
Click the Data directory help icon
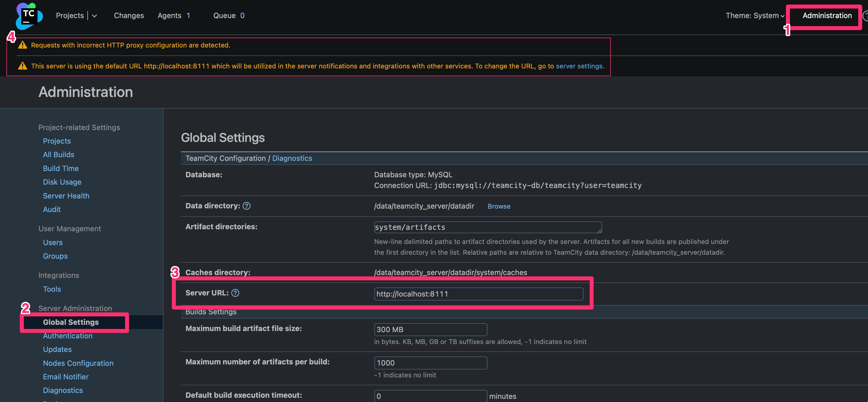246,206
